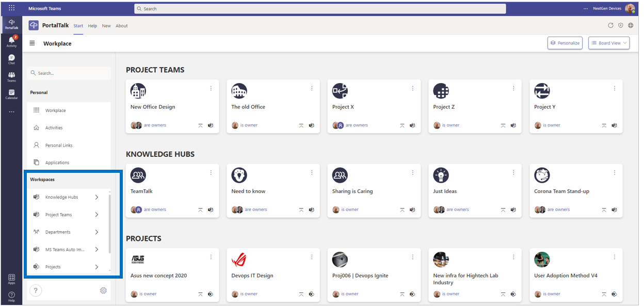Click the Personalize button
Screen dimensions: 644x308
pyautogui.click(x=565, y=43)
